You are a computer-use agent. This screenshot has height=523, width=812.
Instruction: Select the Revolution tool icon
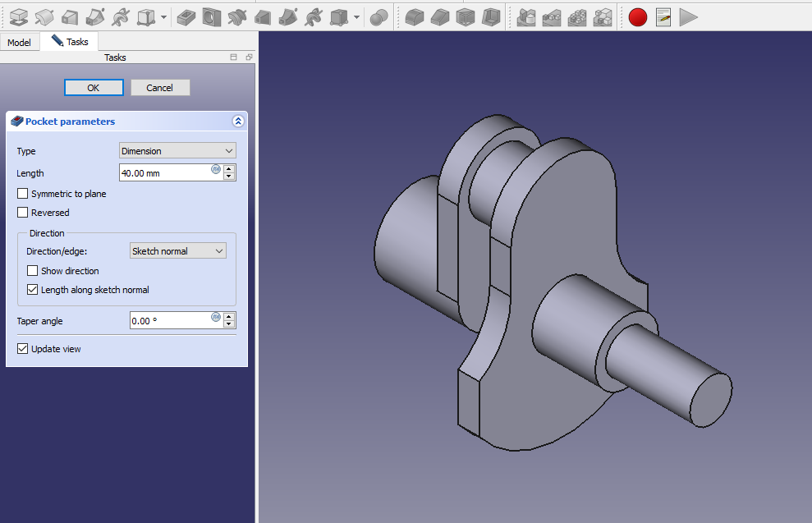(x=44, y=16)
